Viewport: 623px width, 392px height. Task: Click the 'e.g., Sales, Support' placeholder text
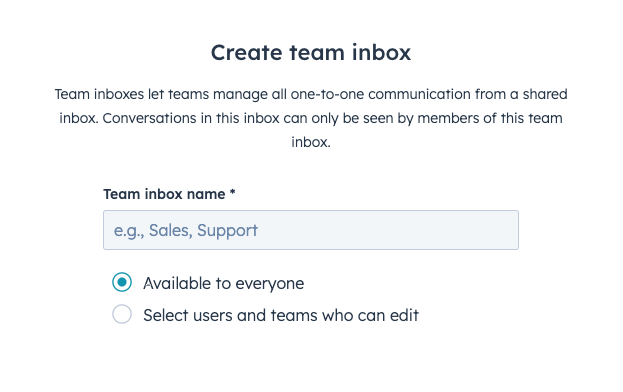click(186, 231)
